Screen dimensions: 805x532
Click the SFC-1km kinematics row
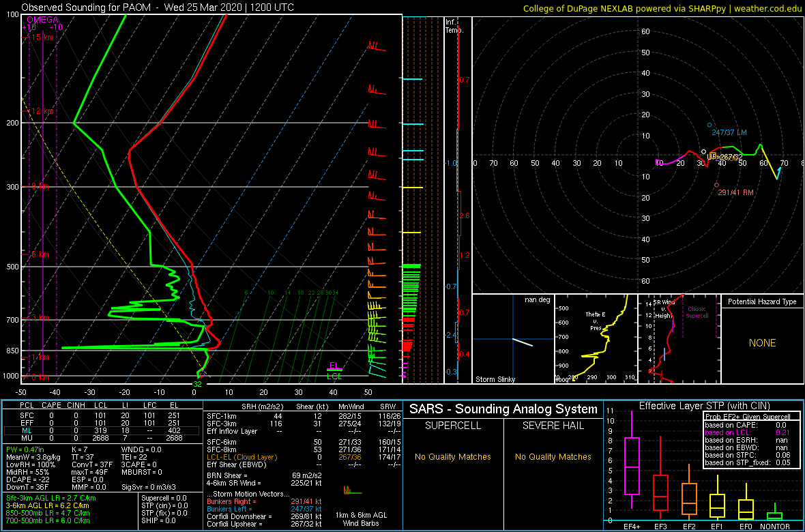coord(302,416)
